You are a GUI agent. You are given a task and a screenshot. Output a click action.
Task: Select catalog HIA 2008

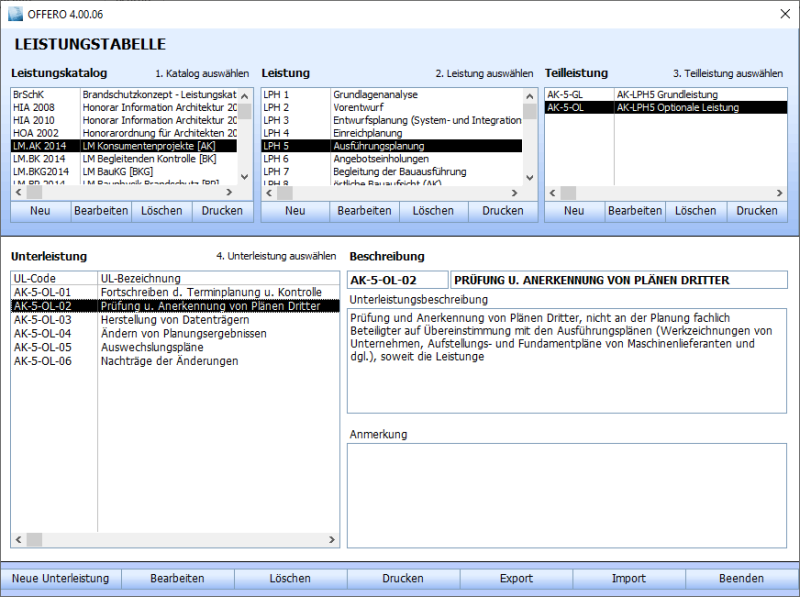(124, 107)
